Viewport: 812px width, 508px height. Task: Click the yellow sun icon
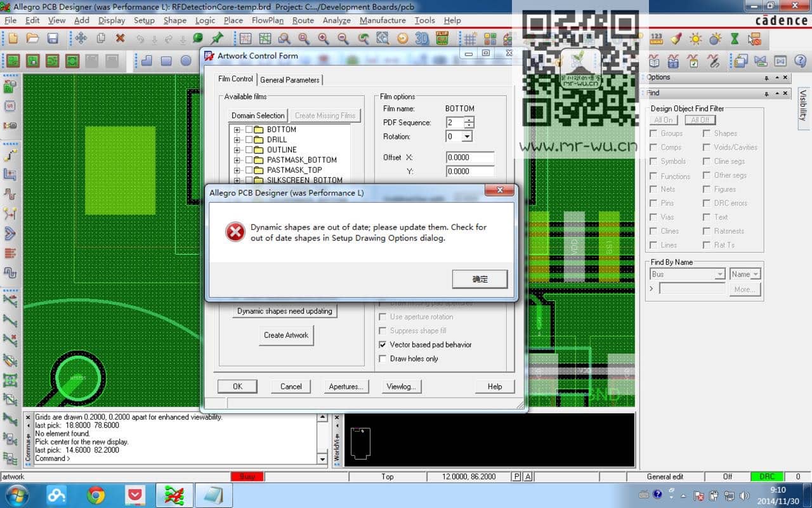tap(696, 39)
